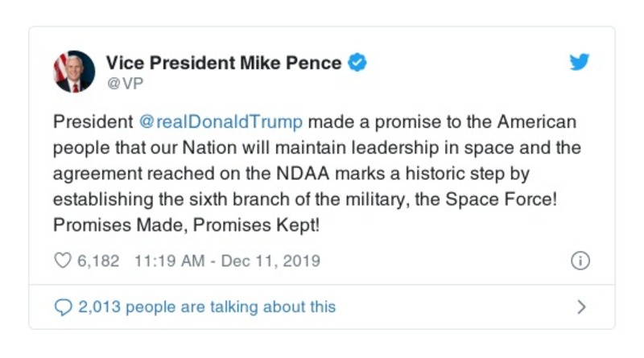Click the name Vice President Mike Pence
Image resolution: width=644 pixels, height=358 pixels.
coord(225,63)
